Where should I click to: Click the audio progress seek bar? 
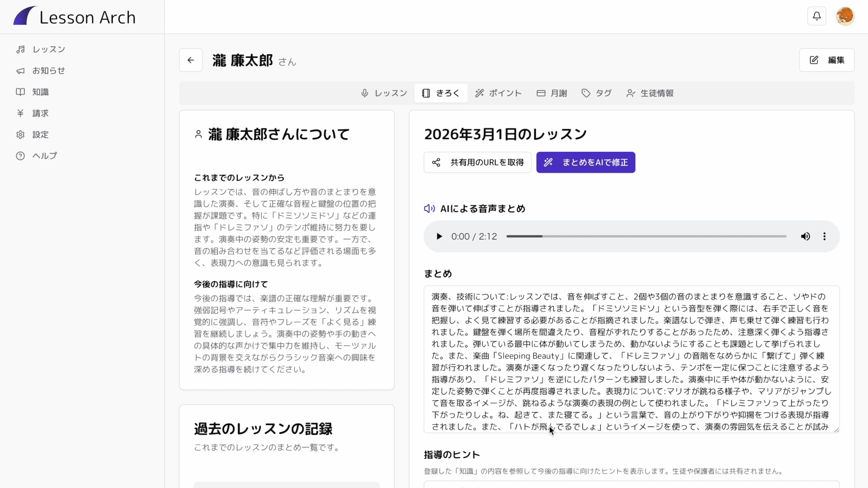[x=646, y=236]
